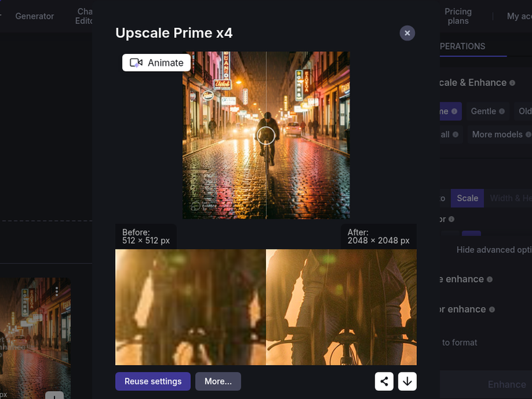Click the camera icon in Animate button

(136, 63)
